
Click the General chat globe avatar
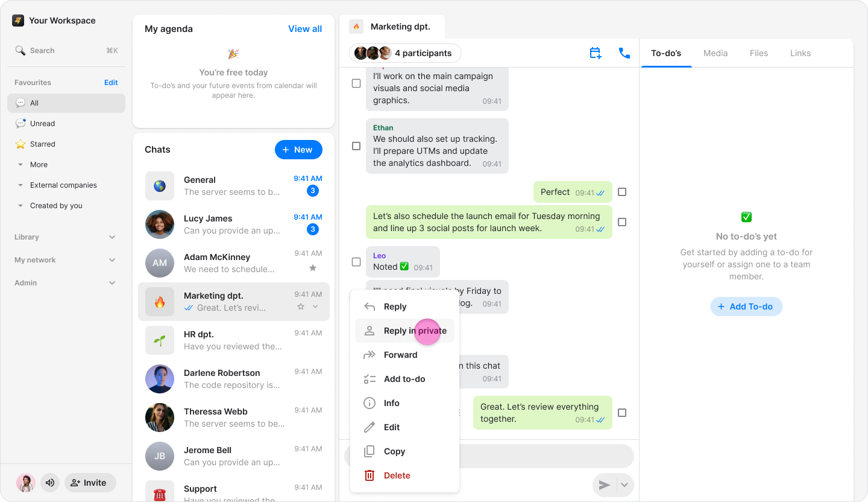coord(160,186)
